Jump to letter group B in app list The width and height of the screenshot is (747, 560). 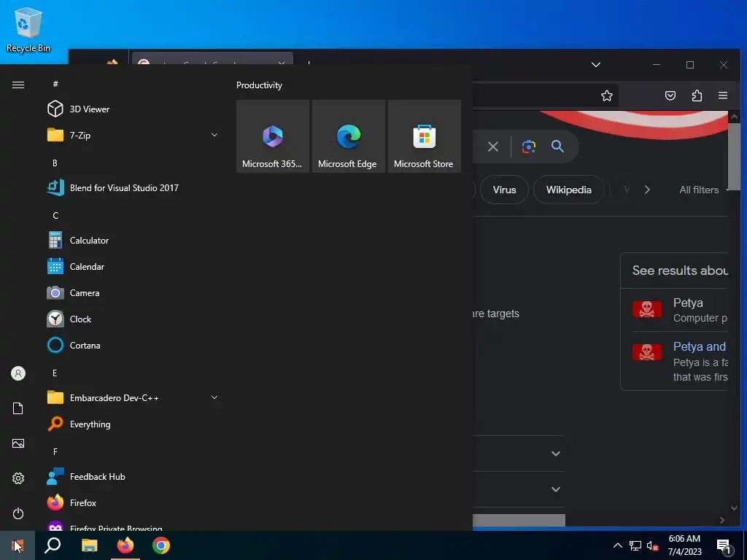click(x=55, y=163)
